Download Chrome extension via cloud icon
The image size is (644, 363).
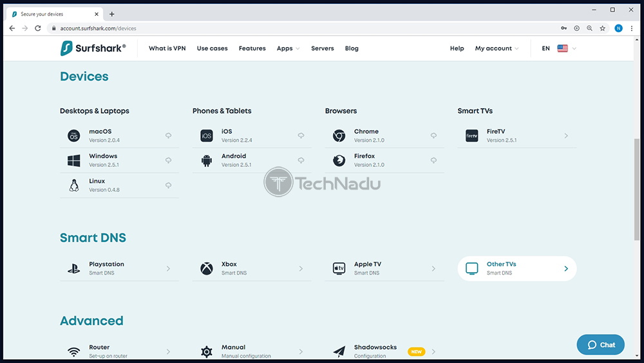(x=433, y=135)
